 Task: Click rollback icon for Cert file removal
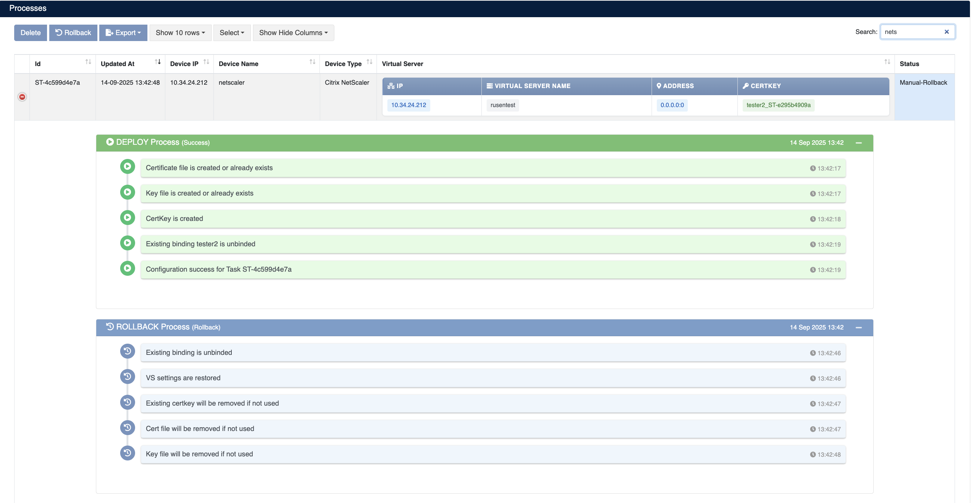point(128,428)
